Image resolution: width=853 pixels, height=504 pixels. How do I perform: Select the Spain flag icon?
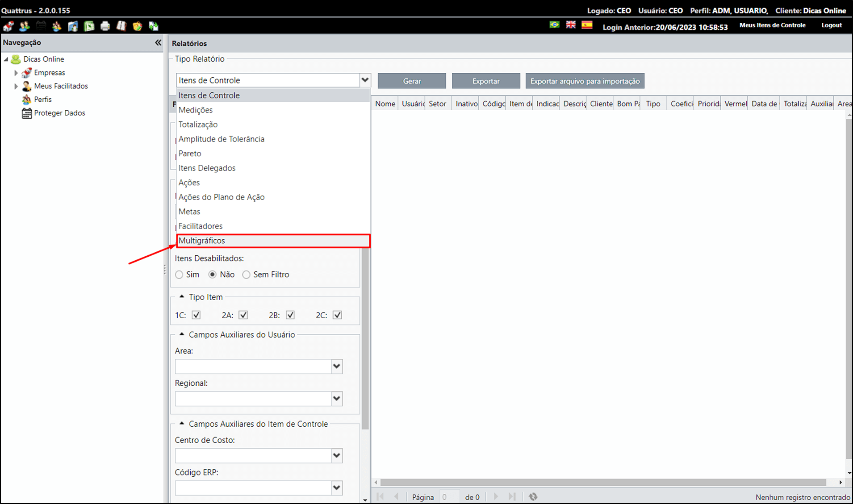click(x=587, y=25)
